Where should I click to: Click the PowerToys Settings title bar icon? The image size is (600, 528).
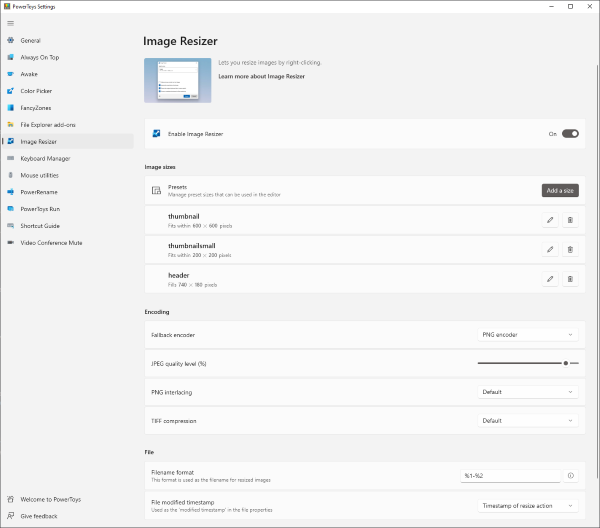(x=7, y=6)
